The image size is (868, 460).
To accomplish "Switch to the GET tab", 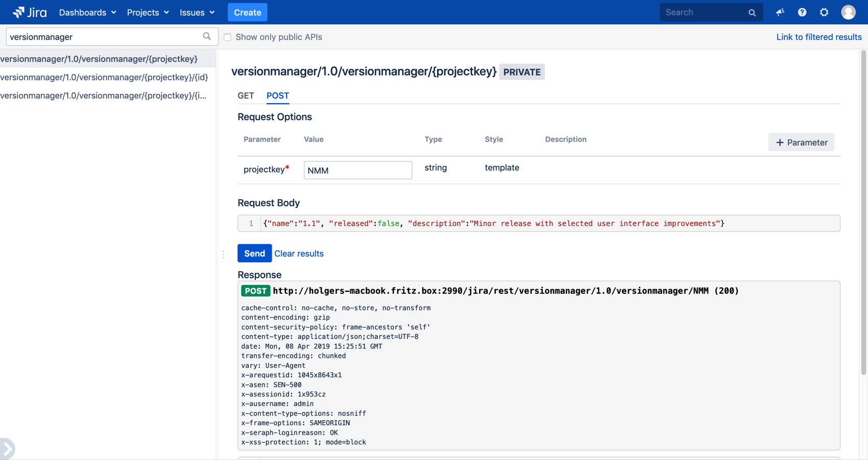I will (x=246, y=96).
